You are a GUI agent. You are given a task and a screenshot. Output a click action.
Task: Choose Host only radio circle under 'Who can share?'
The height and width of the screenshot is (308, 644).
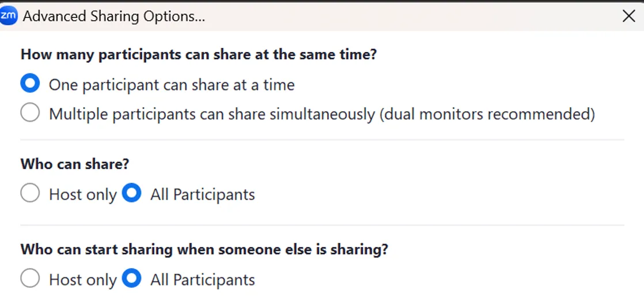pyautogui.click(x=30, y=193)
